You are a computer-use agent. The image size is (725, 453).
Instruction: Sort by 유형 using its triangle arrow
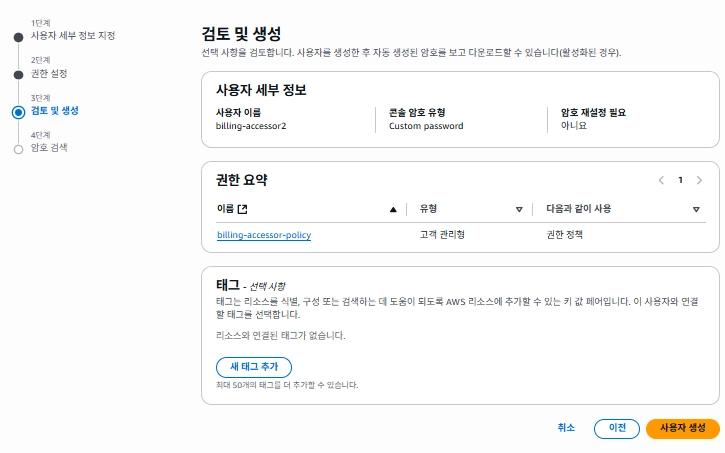(519, 209)
